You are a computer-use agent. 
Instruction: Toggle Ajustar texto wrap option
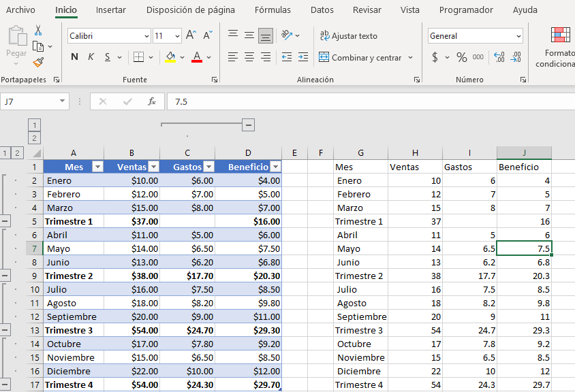(x=347, y=35)
